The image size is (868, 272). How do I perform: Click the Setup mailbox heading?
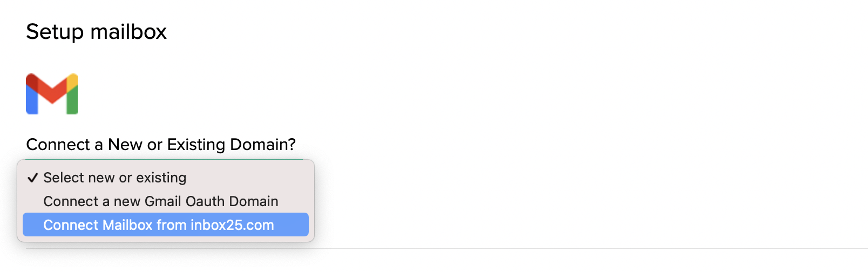(97, 32)
